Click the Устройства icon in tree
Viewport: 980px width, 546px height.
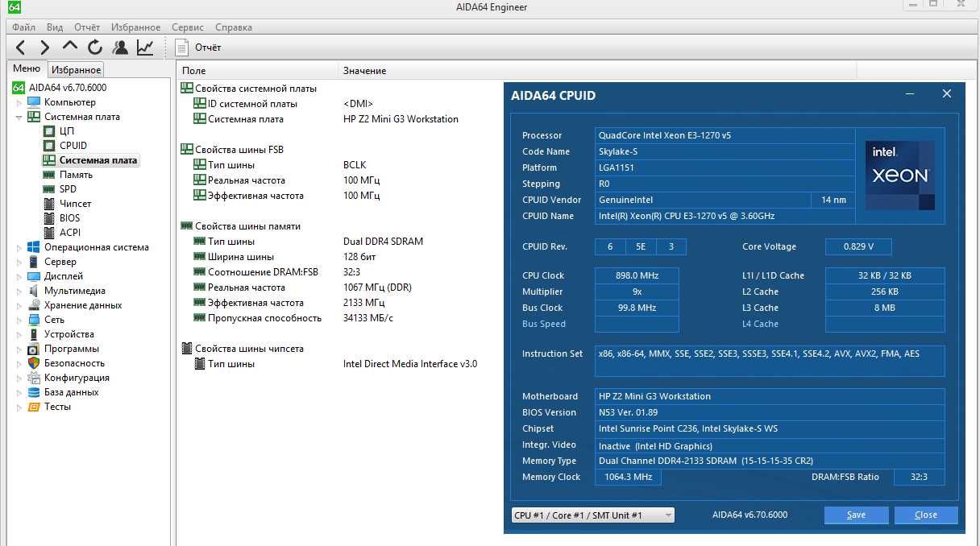click(34, 334)
